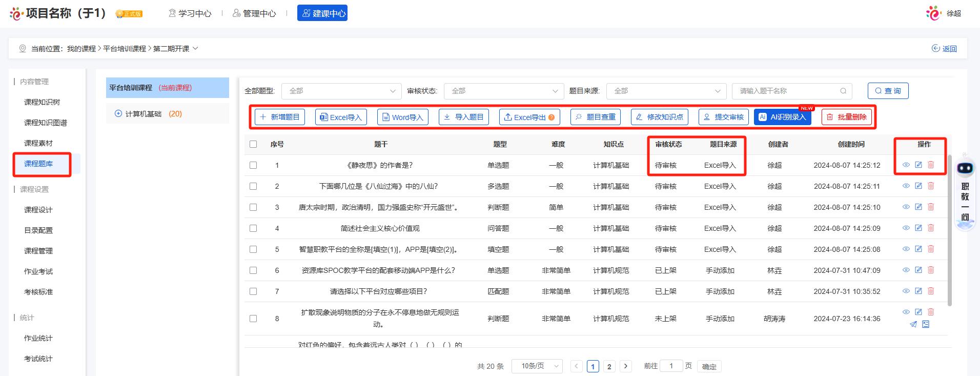Expand the 计算机基础 plus icon
The image size is (980, 376).
click(x=118, y=113)
